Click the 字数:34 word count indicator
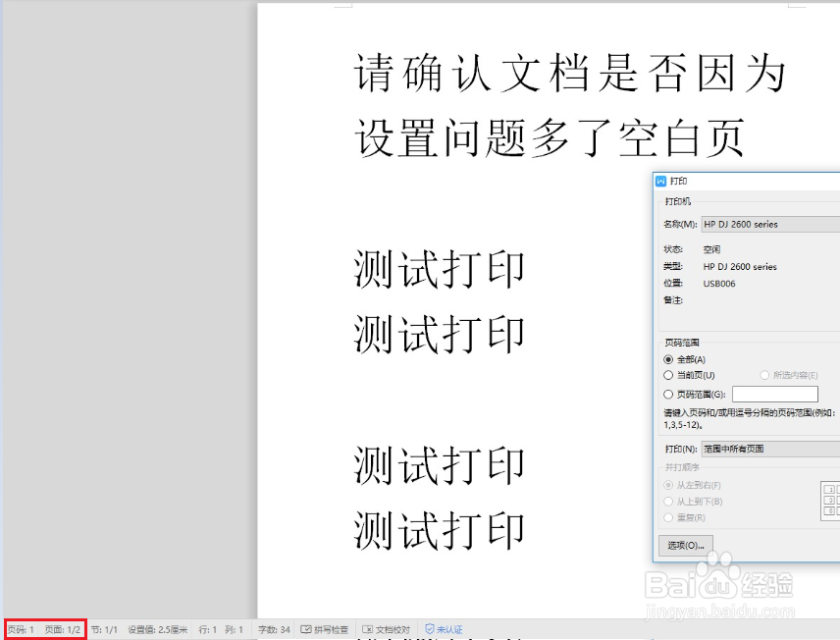This screenshot has height=640, width=840. (x=272, y=629)
